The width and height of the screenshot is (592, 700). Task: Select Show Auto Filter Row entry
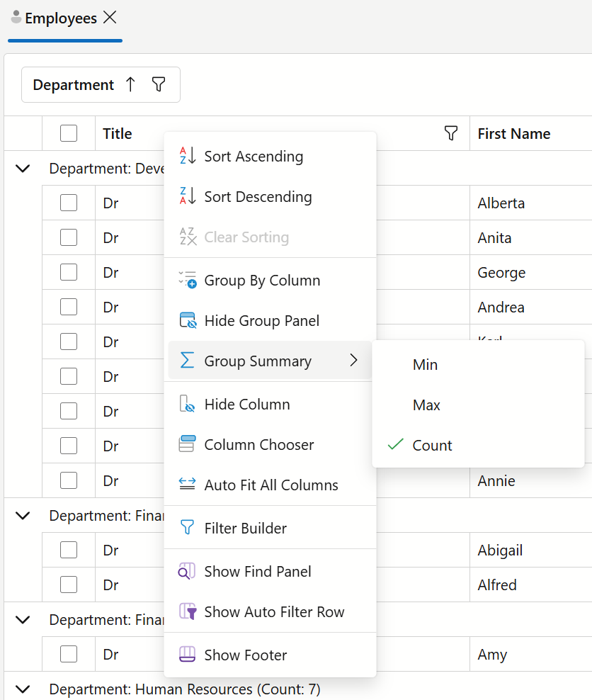tap(270, 611)
